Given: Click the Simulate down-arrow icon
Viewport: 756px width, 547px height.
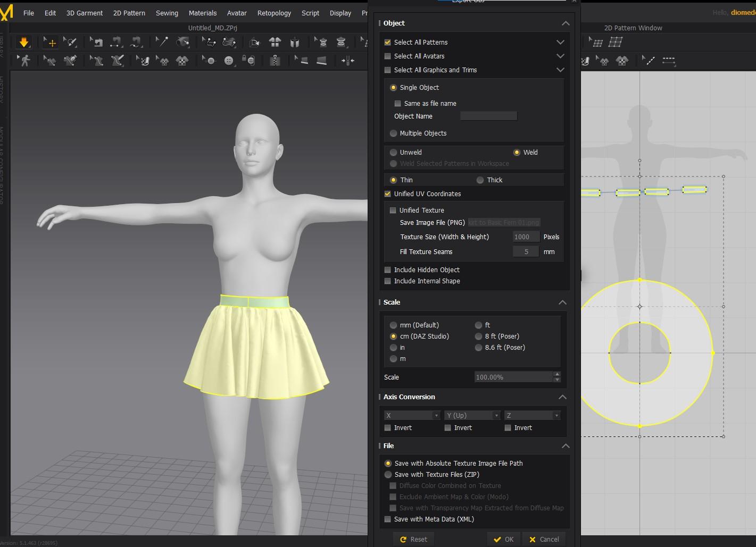Looking at the screenshot, I should pos(23,43).
